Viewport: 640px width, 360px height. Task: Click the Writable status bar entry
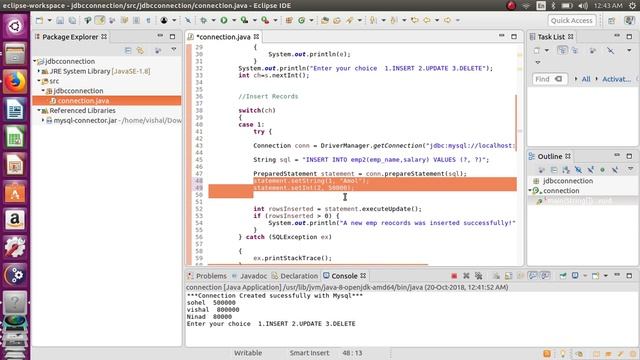[x=248, y=353]
